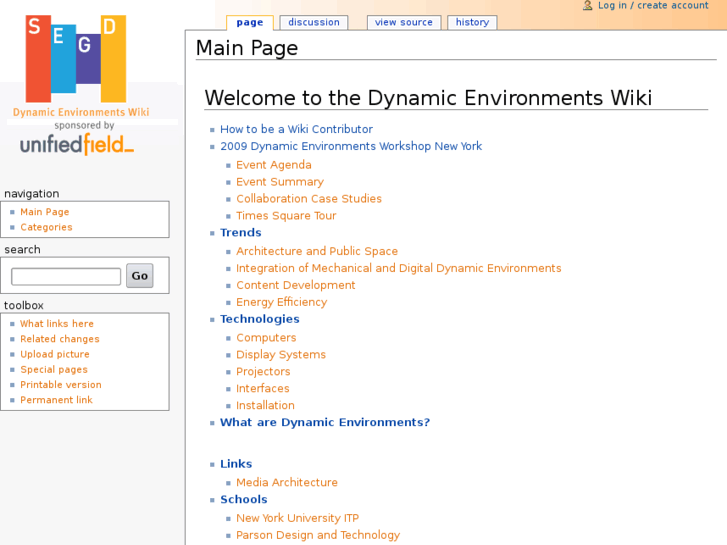Open Media Architecture link
The height and width of the screenshot is (545, 727).
287,482
